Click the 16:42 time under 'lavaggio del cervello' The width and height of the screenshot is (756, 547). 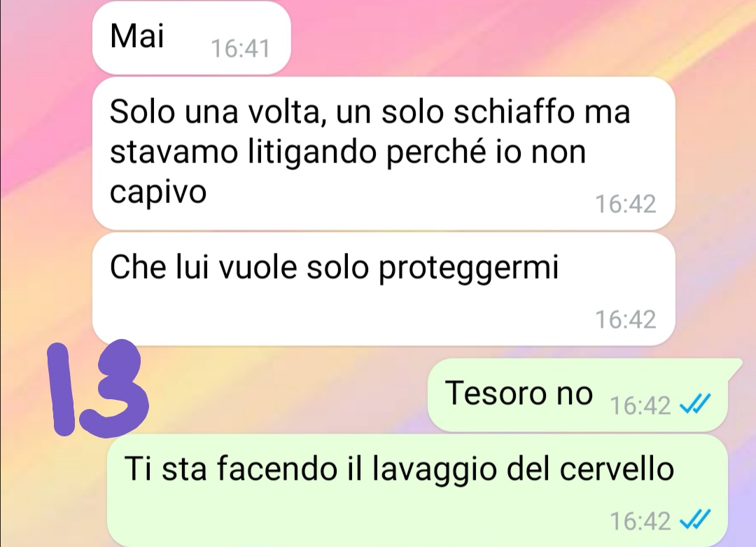click(640, 521)
